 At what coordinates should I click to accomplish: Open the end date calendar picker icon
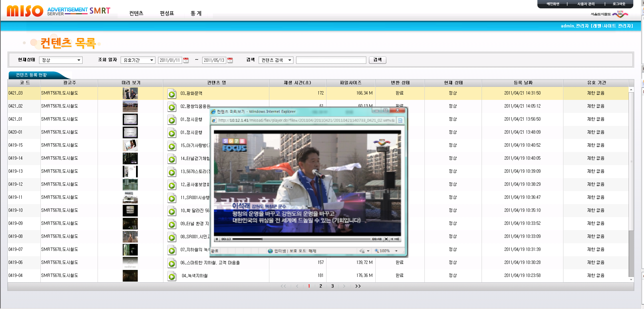click(x=230, y=60)
